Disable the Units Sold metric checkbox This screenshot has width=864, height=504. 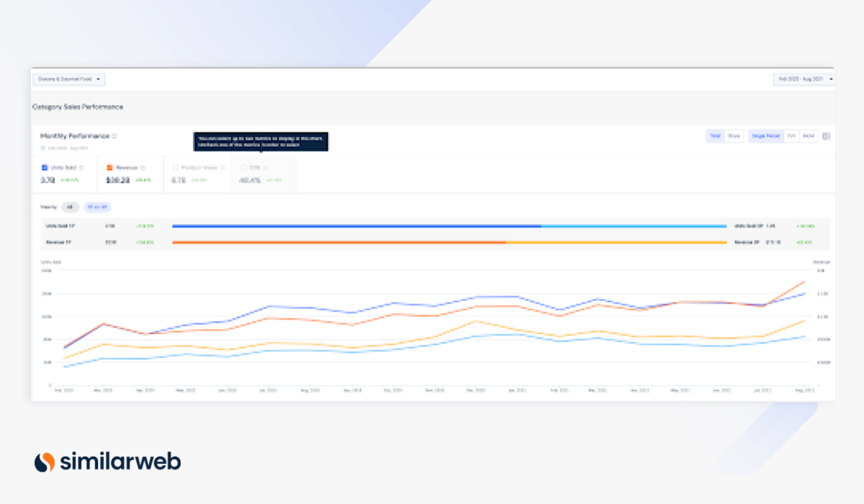click(44, 168)
